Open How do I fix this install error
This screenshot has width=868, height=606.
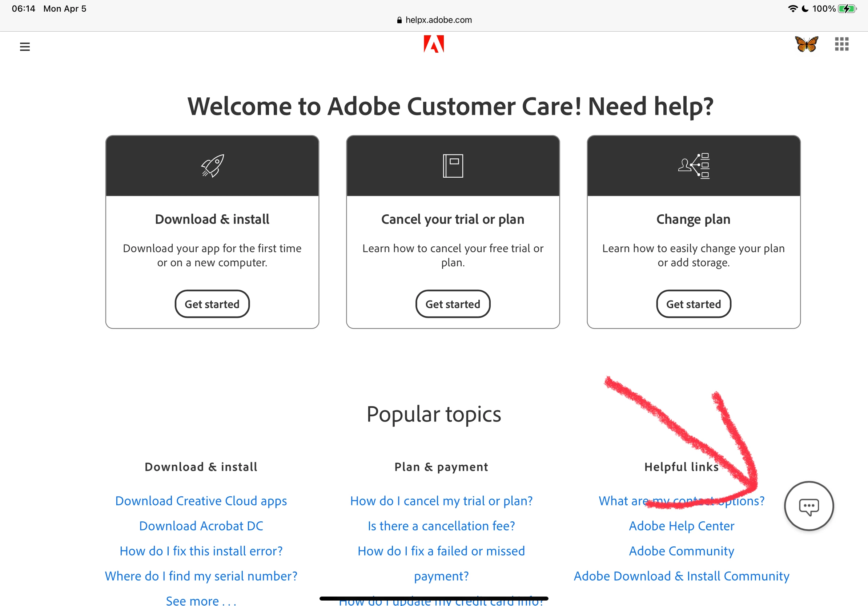201,551
